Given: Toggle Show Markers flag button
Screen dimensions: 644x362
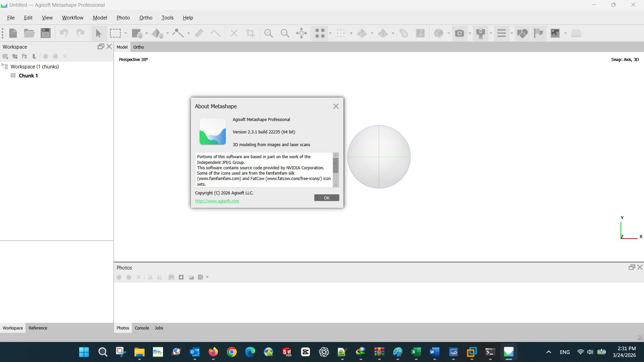Looking at the screenshot, I should click(539, 33).
